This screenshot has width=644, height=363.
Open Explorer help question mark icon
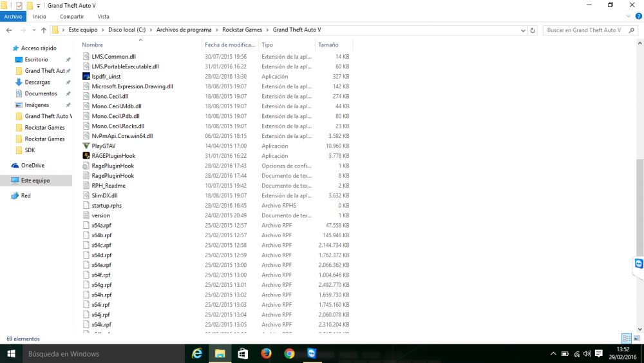639,17
